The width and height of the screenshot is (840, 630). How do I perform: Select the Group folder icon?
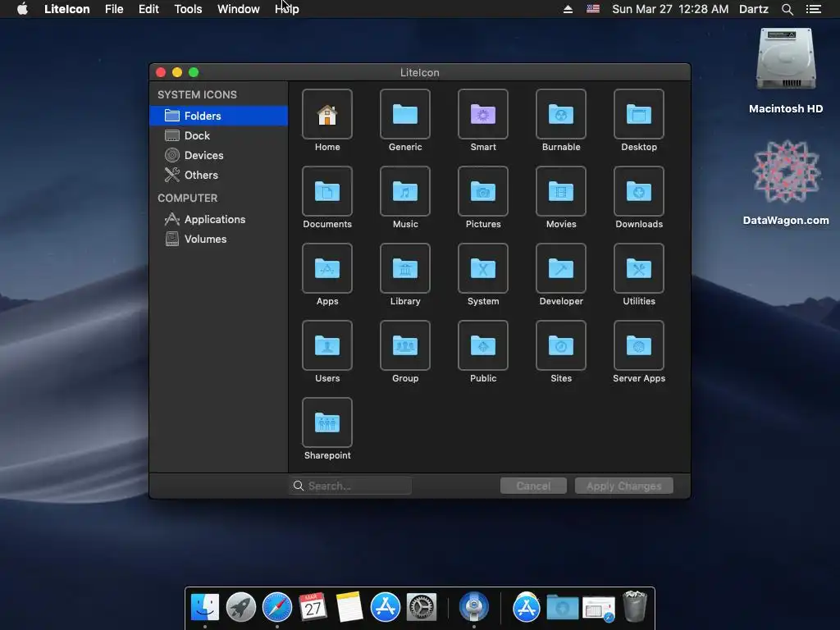[405, 345]
